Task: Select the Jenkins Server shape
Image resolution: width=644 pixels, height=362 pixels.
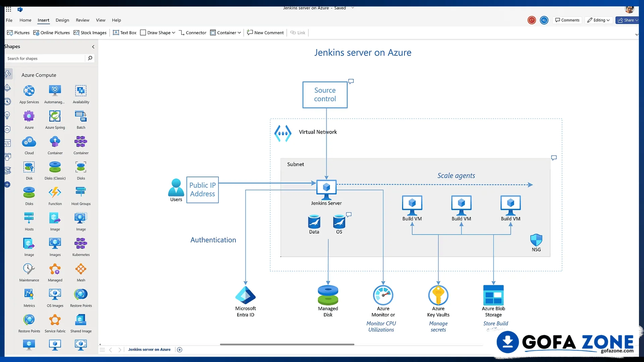Action: click(326, 190)
